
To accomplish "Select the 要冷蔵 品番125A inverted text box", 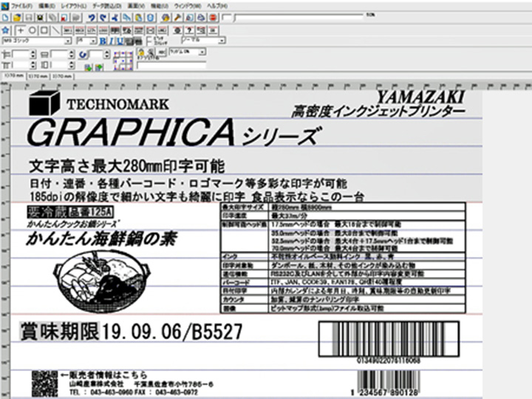I will tap(70, 212).
